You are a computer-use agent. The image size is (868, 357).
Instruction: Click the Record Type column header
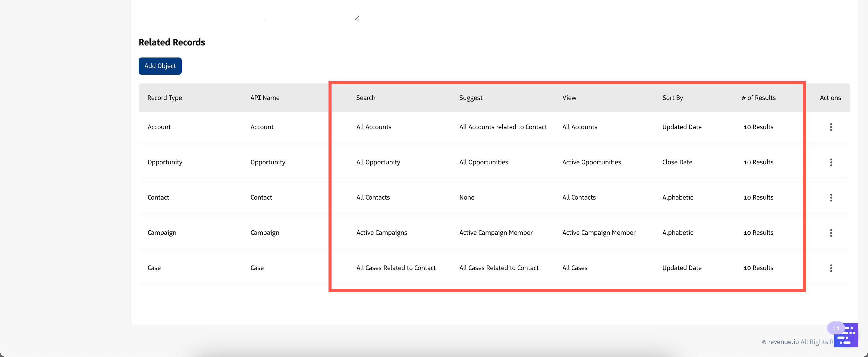(165, 98)
